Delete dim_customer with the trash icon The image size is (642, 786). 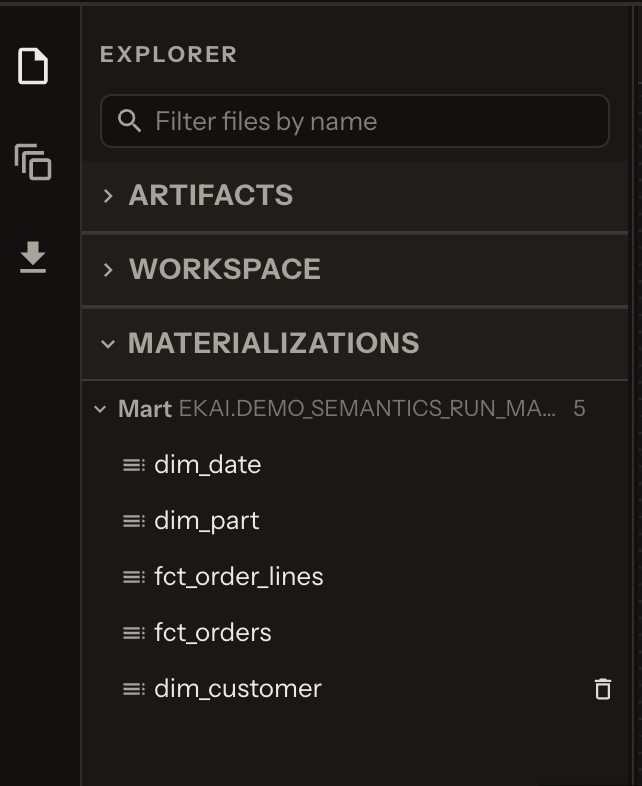pyautogui.click(x=603, y=689)
